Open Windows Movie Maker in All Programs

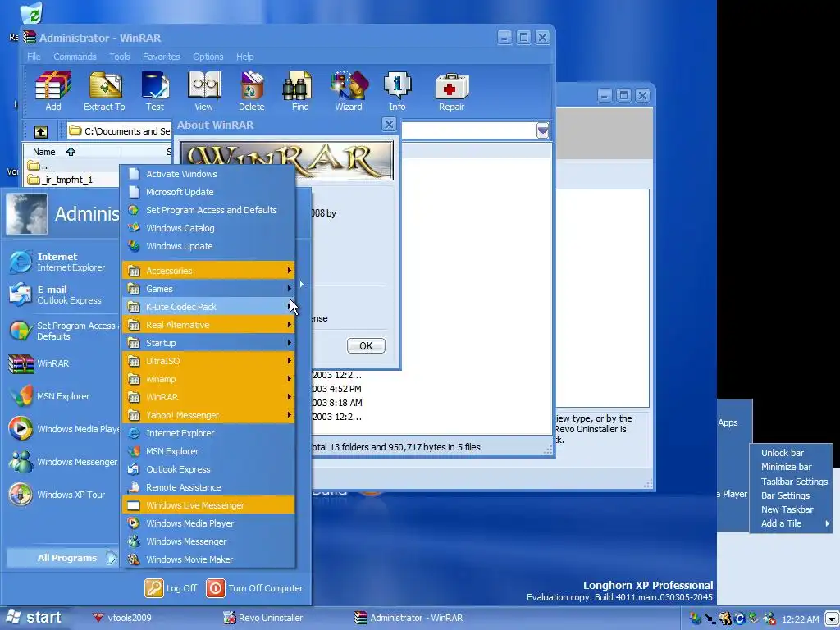(209, 559)
